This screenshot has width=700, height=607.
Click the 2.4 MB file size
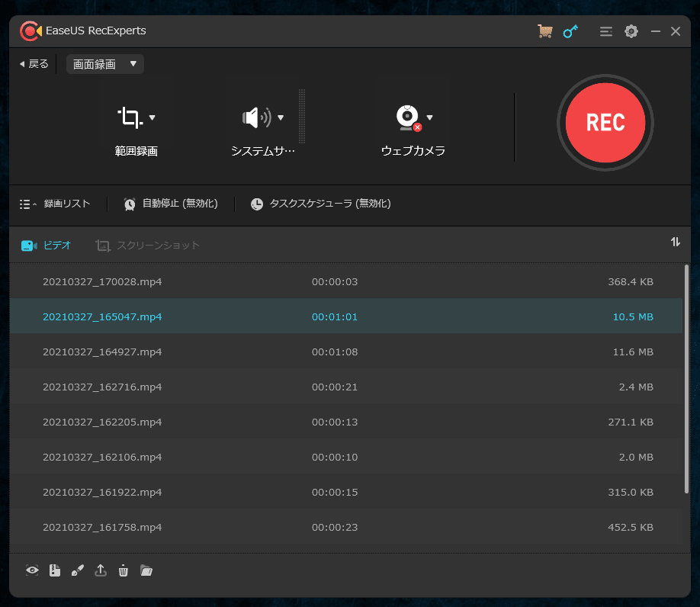coord(636,387)
